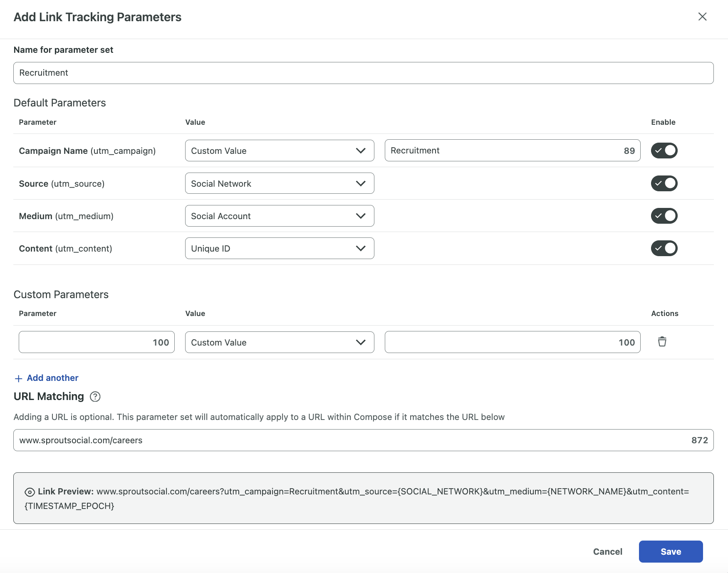728x573 pixels.
Task: Click the Add another link
Action: 52,378
